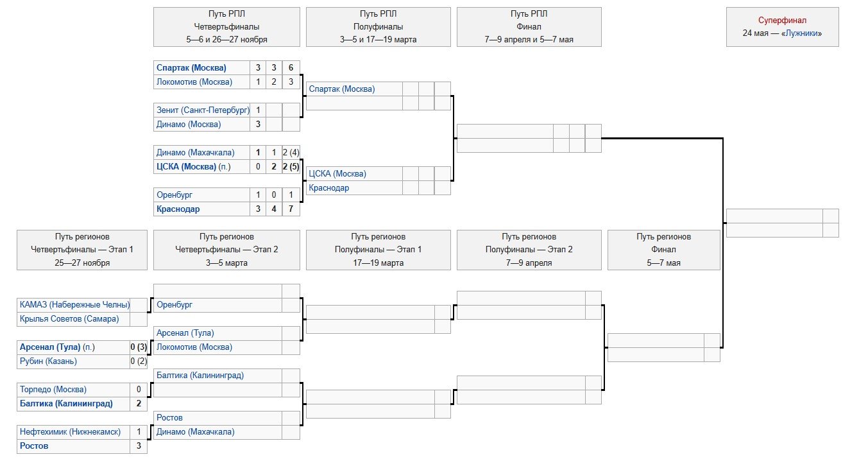
Task: Open Динамо (Махачкала) link below Ростов
Action: [195, 432]
